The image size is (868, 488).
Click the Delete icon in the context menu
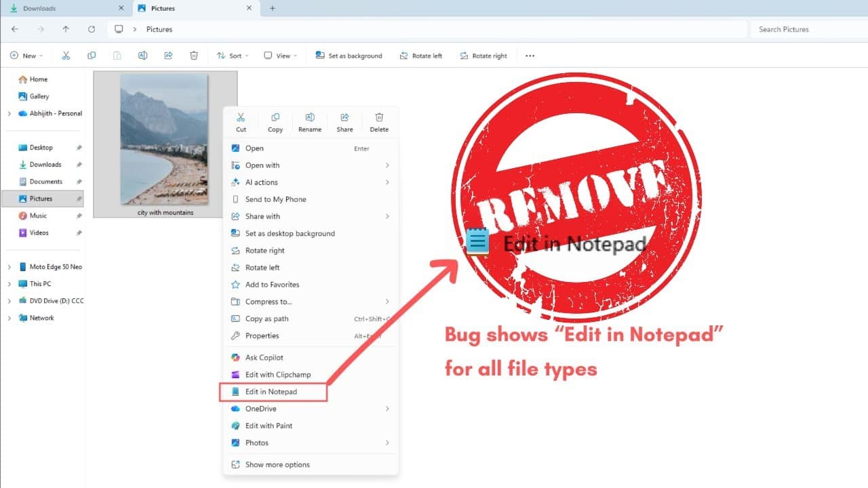[x=379, y=121]
